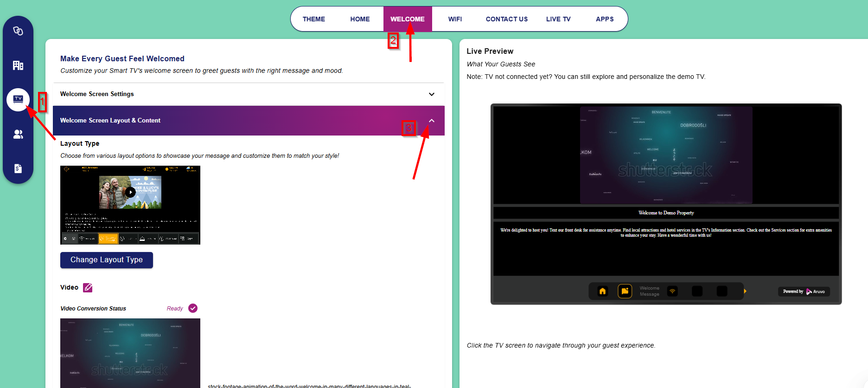The height and width of the screenshot is (388, 868).
Task: Click the layout type thumbnail image
Action: 130,205
